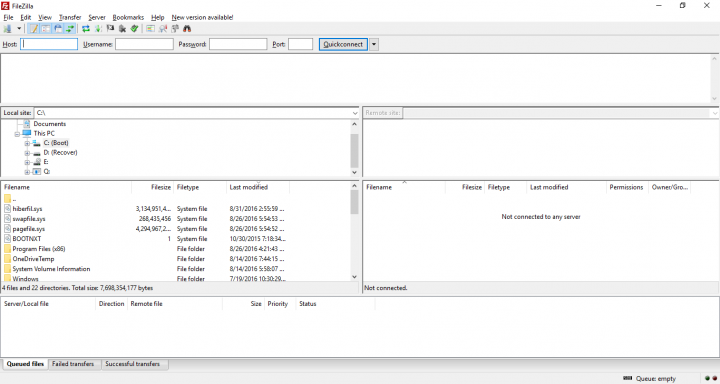Viewport: 720px width, 384px height.
Task: Toggle message log display icon
Action: [34, 28]
